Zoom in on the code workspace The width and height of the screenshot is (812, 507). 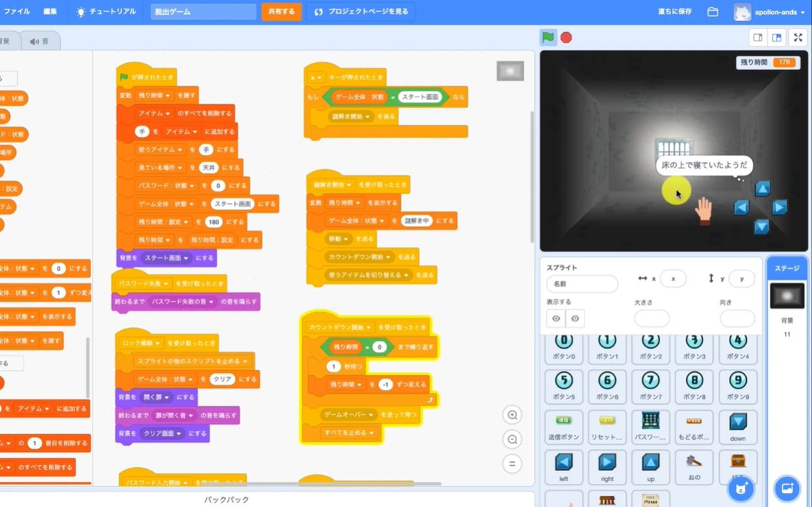(x=513, y=415)
